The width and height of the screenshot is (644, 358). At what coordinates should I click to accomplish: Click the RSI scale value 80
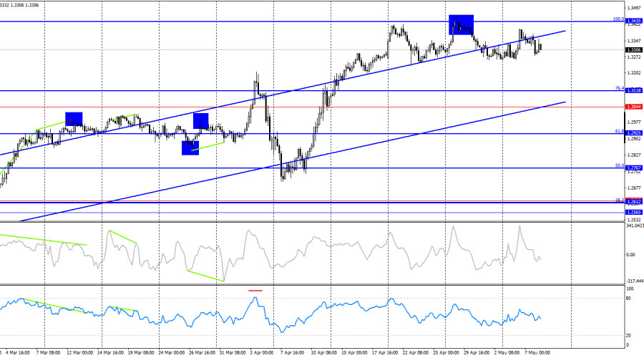coord(628,299)
